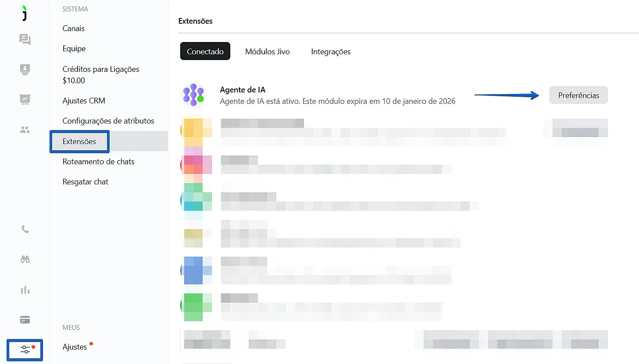Click the SISTEMA section label
Viewport: 639px width, 364px height.
point(75,9)
